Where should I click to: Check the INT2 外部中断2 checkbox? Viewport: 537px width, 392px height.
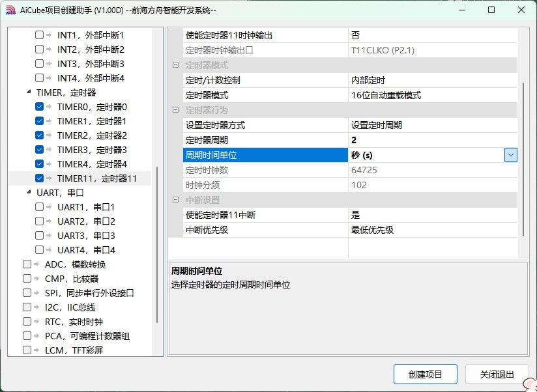(x=39, y=49)
